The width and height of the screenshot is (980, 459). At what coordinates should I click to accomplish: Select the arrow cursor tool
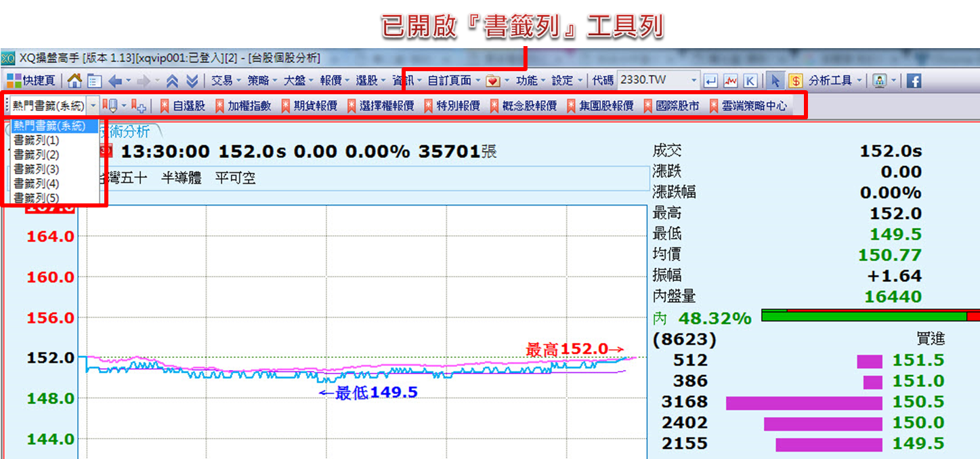775,81
